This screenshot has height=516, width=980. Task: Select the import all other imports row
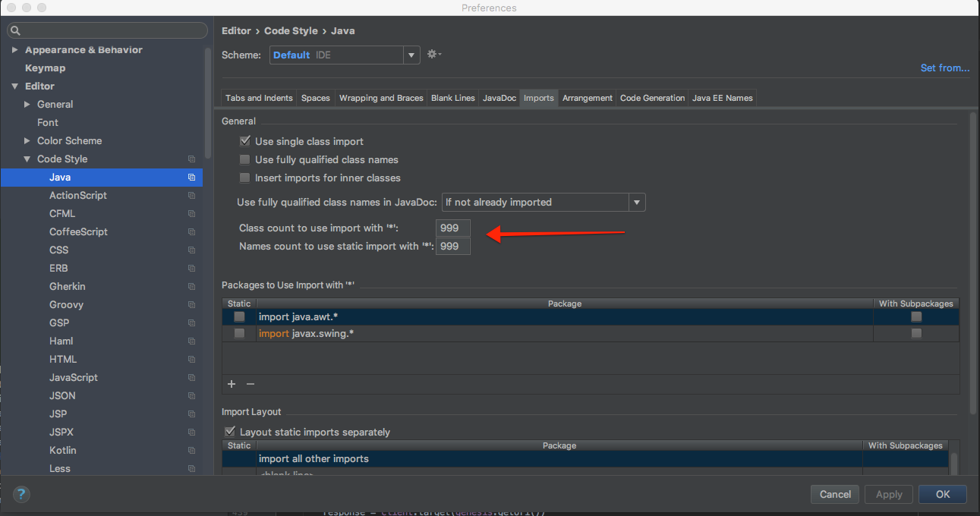585,459
